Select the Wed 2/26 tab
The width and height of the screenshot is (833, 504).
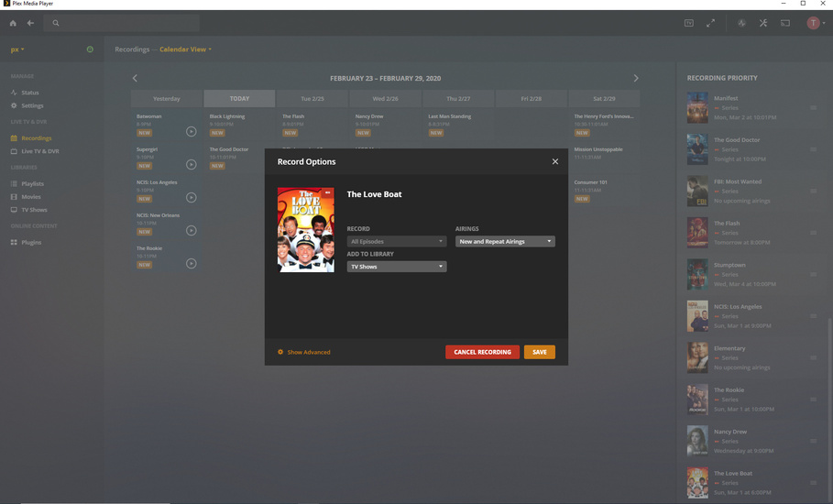pyautogui.click(x=385, y=99)
